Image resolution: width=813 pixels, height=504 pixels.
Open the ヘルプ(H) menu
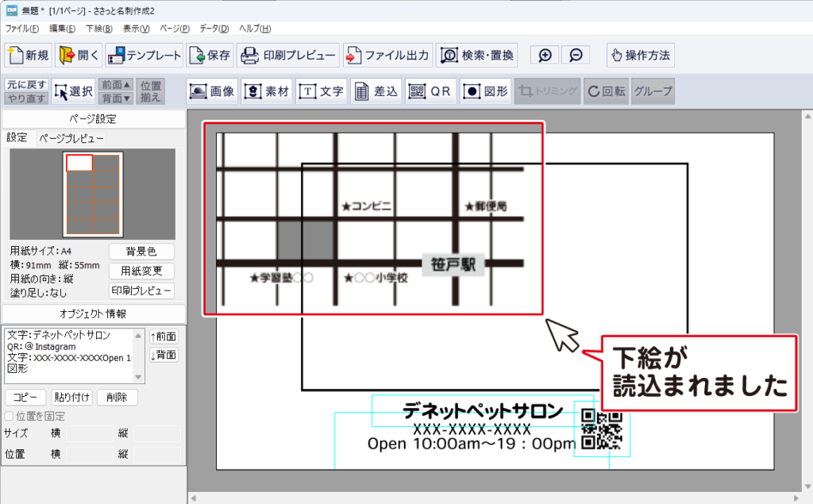click(255, 29)
